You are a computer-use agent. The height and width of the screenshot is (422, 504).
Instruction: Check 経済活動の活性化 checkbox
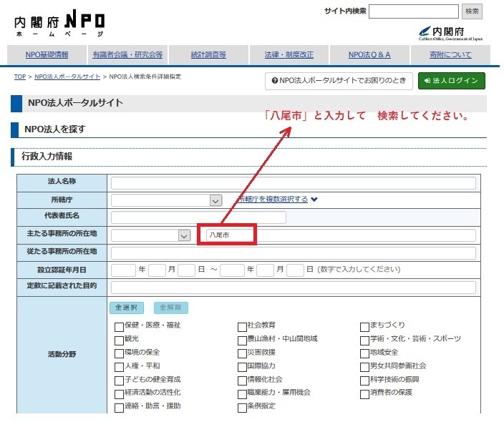pos(120,394)
